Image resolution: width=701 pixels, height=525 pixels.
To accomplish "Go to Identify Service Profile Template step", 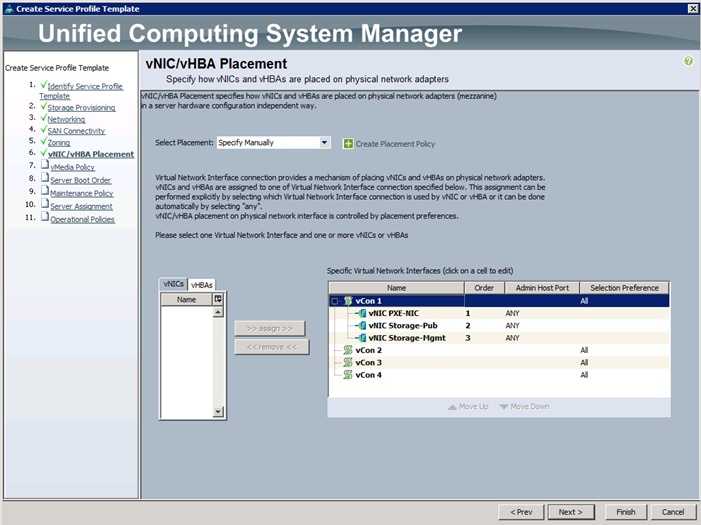I will [x=81, y=91].
